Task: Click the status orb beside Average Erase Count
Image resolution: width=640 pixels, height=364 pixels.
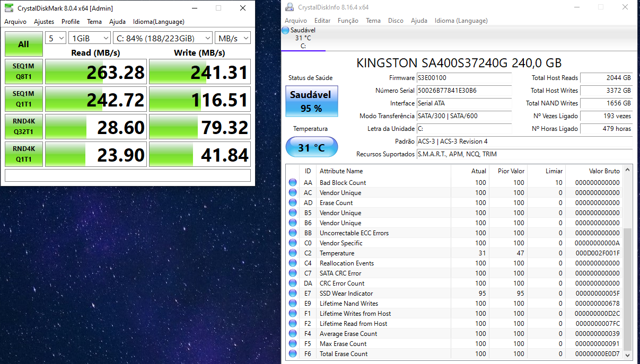Action: point(293,334)
